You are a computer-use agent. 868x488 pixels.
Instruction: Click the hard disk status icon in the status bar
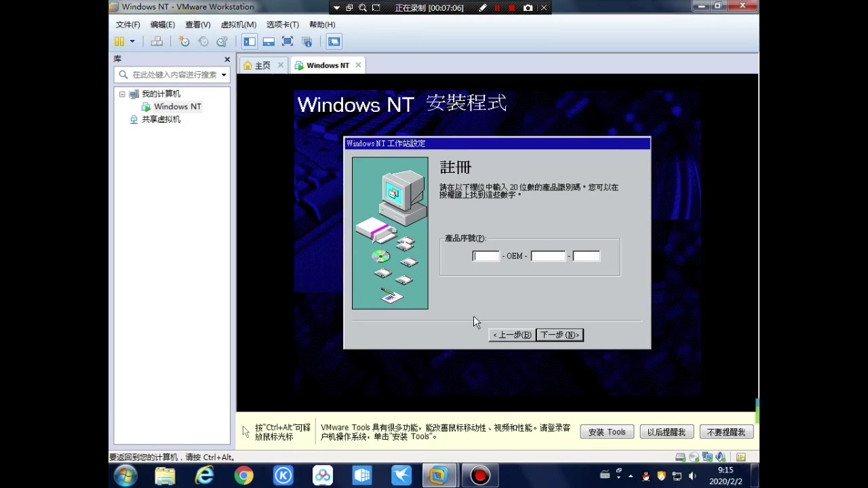680,457
